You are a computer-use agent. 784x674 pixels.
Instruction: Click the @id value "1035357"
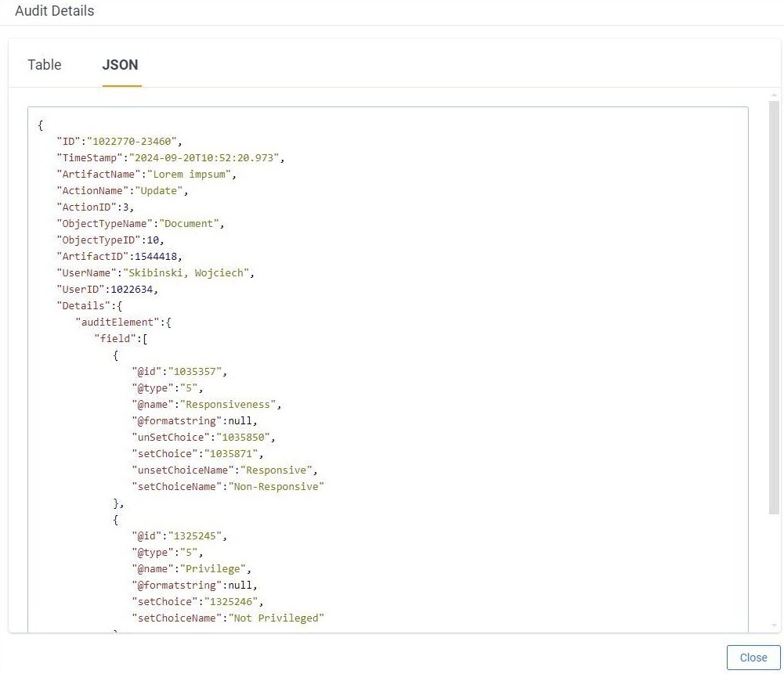(x=195, y=372)
